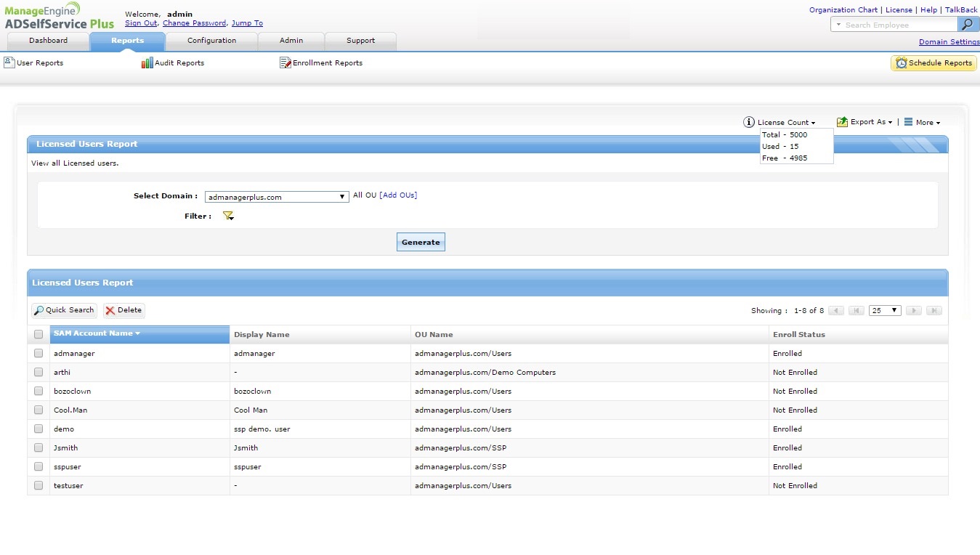This screenshot has height=555, width=980.
Task: Open User Reports icon
Action: pyautogui.click(x=9, y=62)
